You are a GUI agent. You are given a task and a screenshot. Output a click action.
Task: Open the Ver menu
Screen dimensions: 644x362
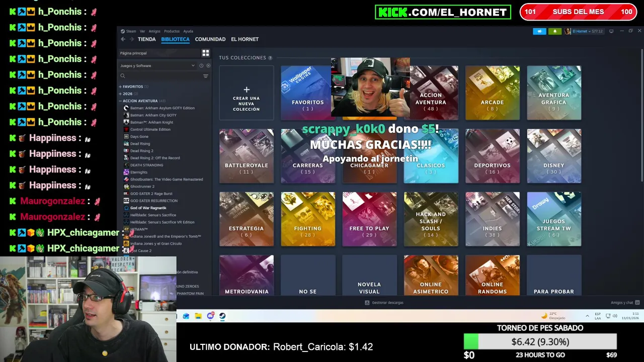point(142,31)
